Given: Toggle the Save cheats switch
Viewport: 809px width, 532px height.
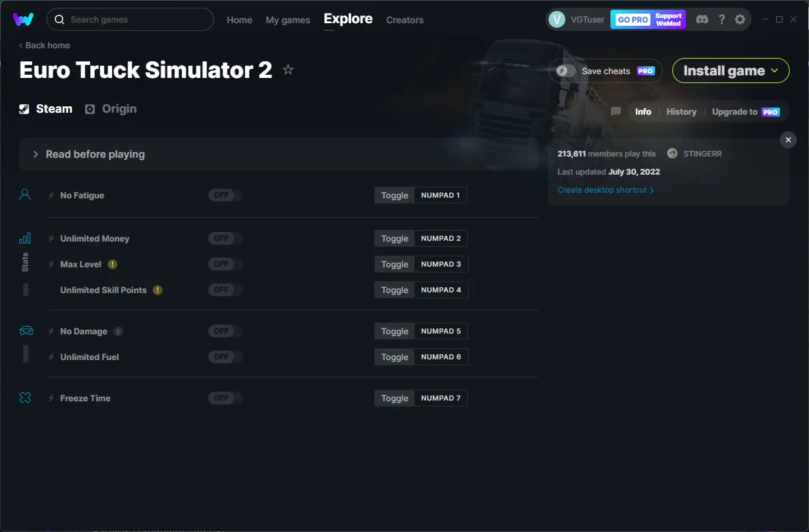Looking at the screenshot, I should (566, 71).
